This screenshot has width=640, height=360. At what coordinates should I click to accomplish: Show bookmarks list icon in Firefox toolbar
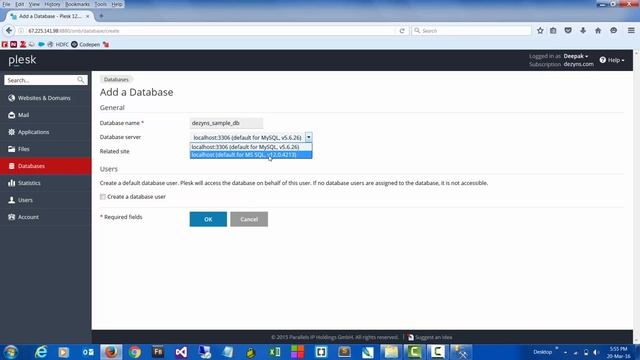pos(553,31)
